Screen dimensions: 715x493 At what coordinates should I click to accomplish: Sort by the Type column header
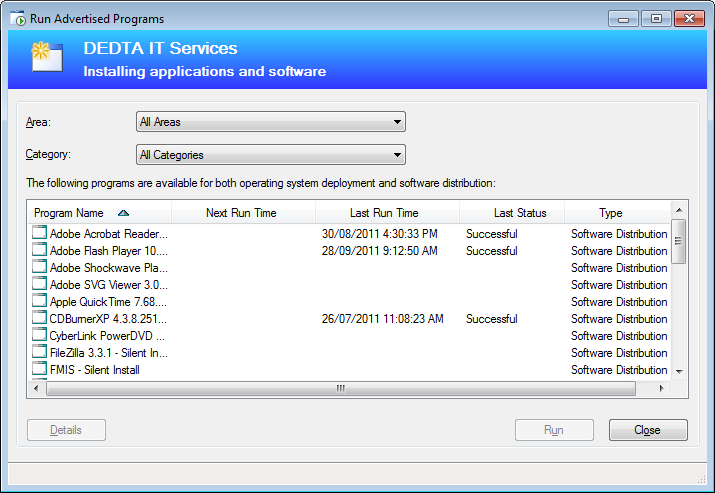click(618, 213)
